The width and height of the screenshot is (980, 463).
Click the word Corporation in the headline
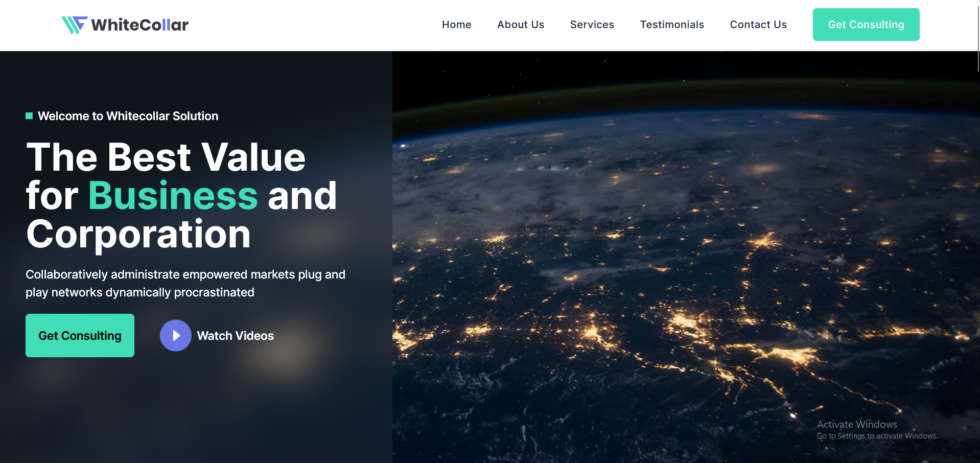138,234
